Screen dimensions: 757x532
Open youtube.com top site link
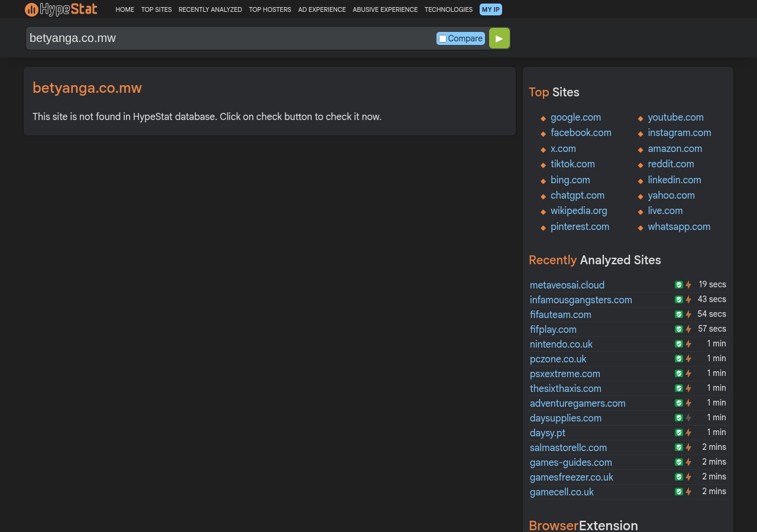(675, 117)
